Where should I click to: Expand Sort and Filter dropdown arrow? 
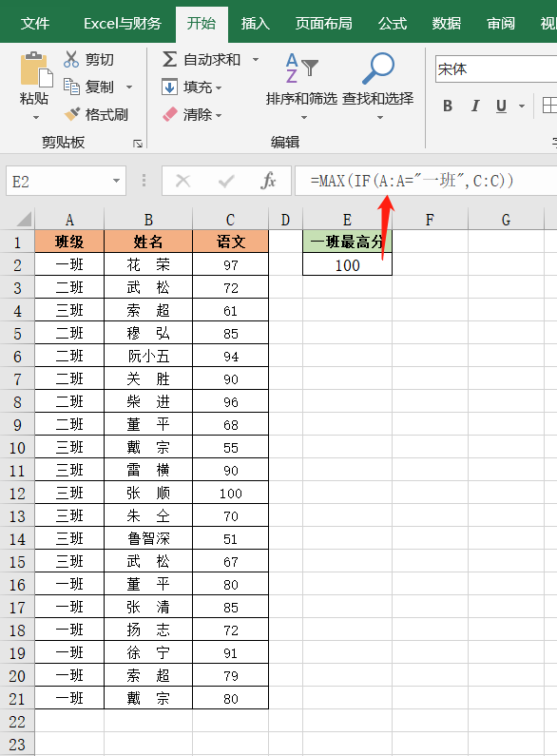tap(304, 117)
